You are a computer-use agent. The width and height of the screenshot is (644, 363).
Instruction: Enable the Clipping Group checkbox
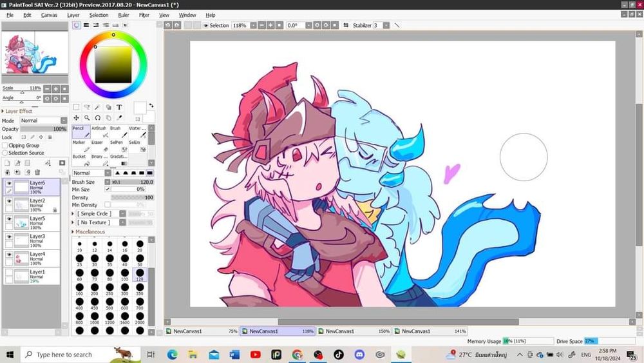click(x=5, y=146)
